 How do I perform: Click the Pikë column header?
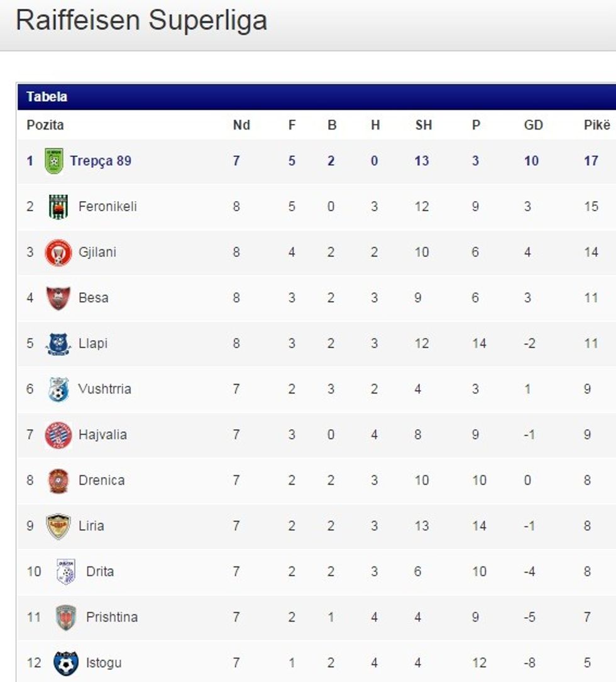(597, 125)
